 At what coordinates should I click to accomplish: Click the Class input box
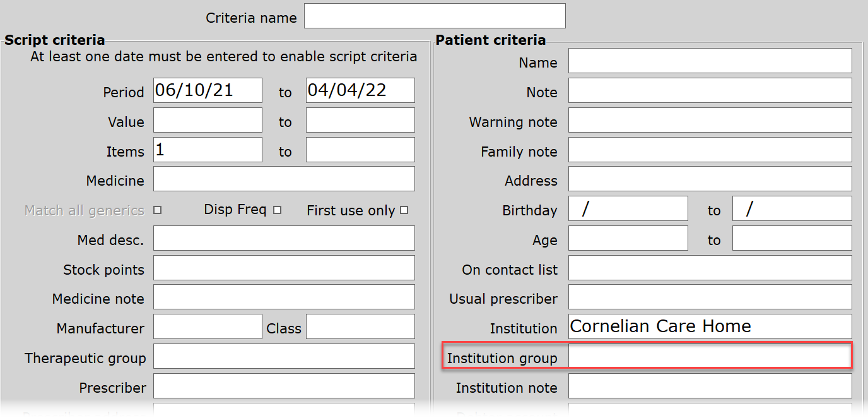[360, 326]
